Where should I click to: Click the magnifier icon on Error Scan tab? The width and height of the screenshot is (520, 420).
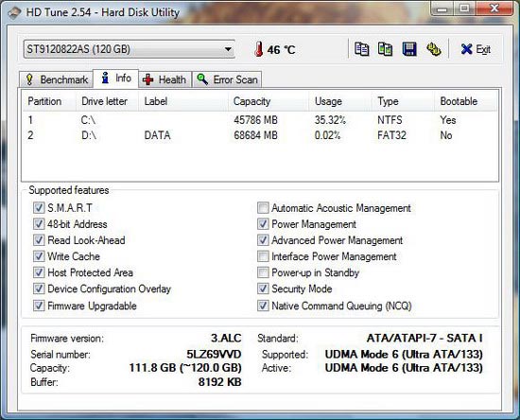click(x=202, y=79)
